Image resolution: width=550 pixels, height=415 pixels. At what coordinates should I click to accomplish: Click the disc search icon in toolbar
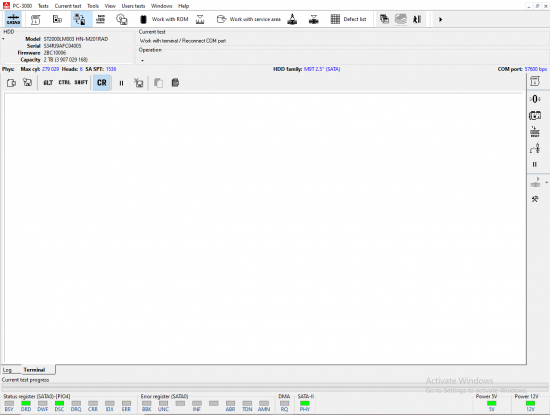[x=122, y=19]
